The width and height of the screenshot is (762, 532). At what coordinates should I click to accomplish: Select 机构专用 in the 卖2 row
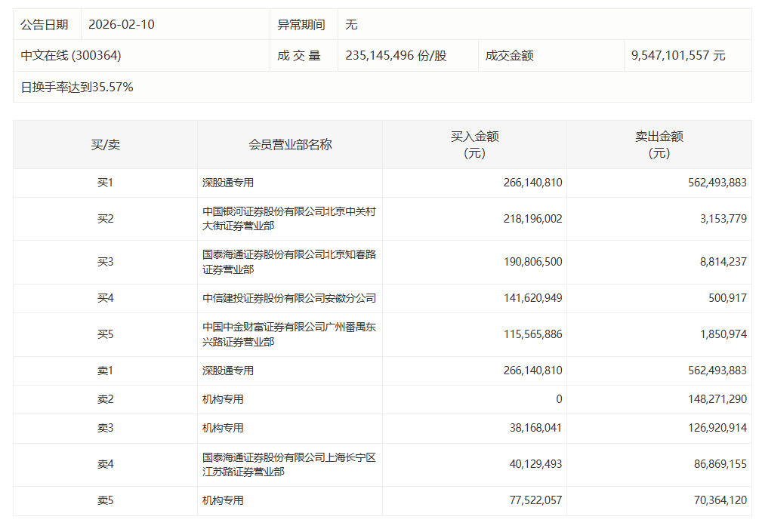(223, 399)
